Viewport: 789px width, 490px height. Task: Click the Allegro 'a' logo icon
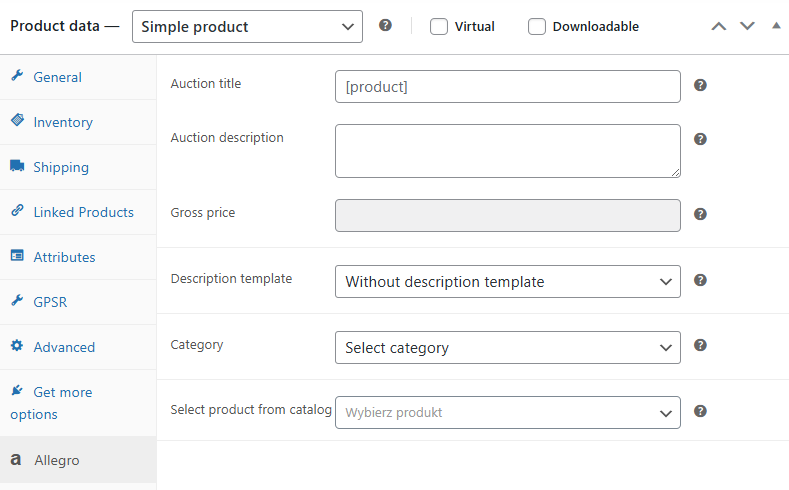click(16, 459)
